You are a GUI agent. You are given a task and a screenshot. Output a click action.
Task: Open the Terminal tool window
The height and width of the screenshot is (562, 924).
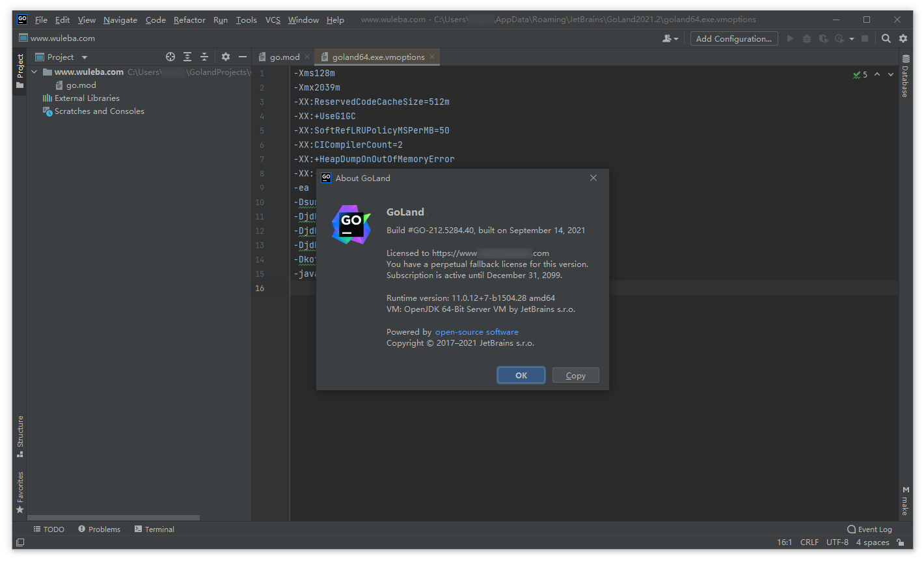coord(154,529)
